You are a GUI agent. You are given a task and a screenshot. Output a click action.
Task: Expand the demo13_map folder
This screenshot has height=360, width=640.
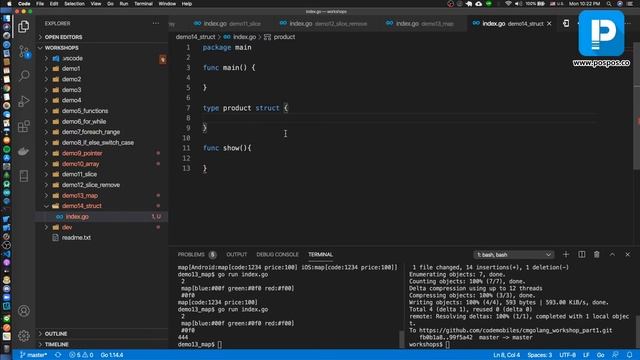[x=80, y=196]
